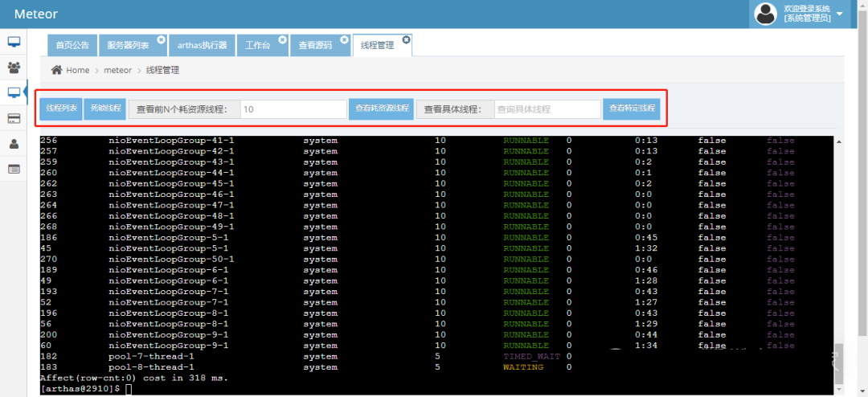This screenshot has height=397, width=868.
Task: Switch to the 首页公告 tab
Action: coord(72,46)
